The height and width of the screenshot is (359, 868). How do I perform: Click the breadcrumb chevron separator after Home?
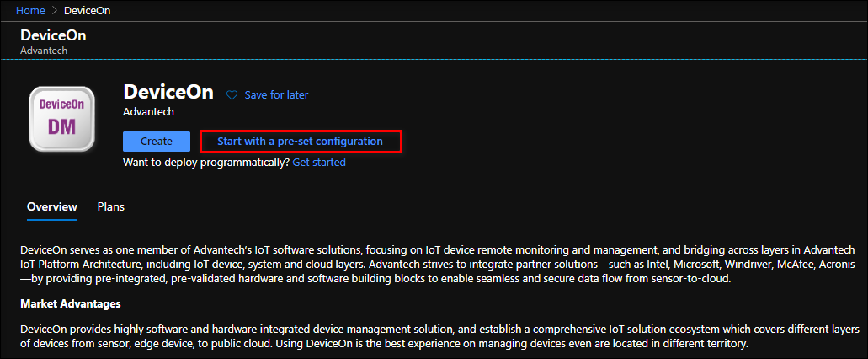55,11
